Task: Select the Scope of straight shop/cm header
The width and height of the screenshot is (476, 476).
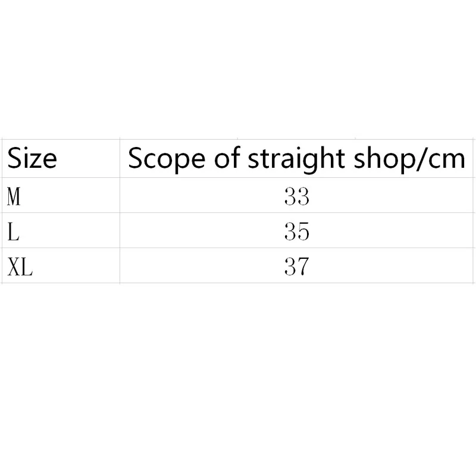Action: [296, 159]
